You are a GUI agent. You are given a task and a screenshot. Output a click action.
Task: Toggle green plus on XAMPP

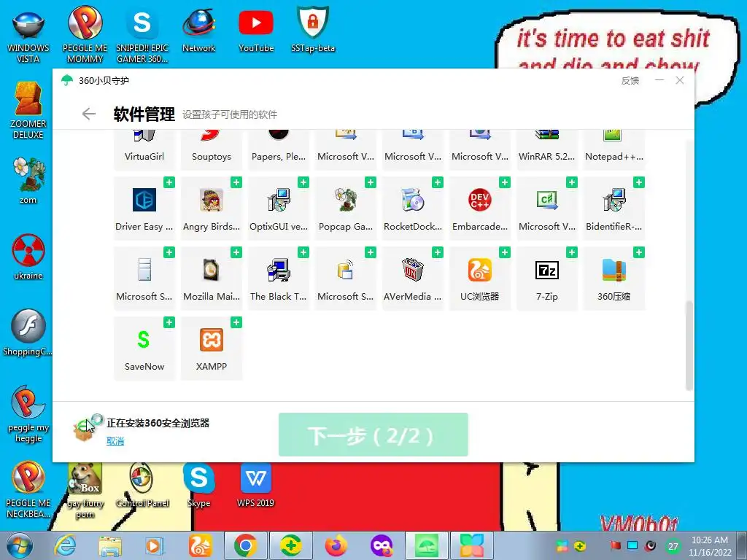point(236,322)
